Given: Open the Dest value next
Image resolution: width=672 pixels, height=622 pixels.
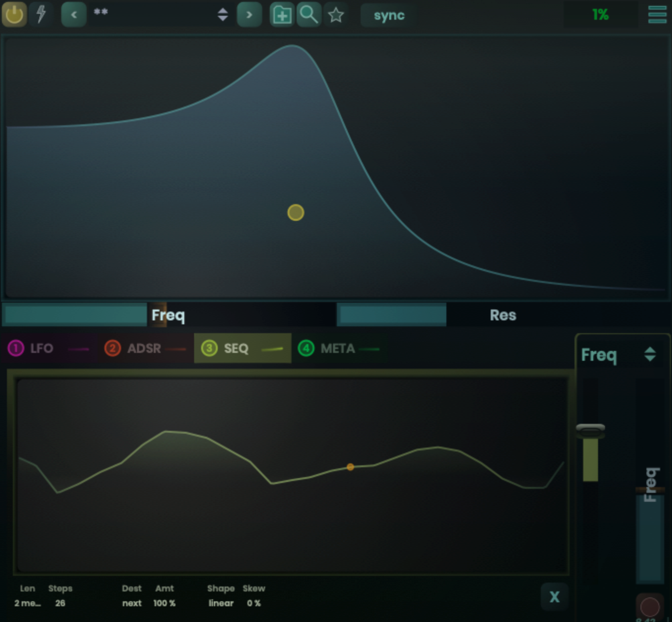Looking at the screenshot, I should pos(132,603).
